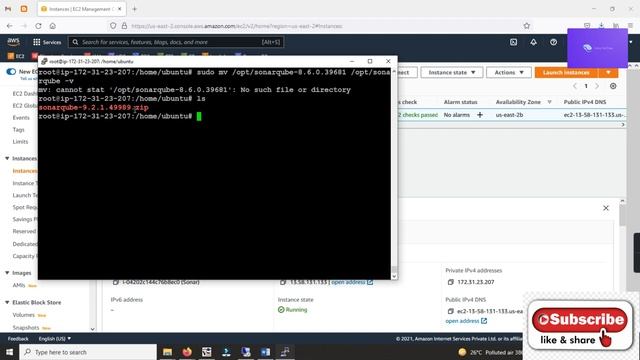Screen dimensions: 640x360
Task: Copy the public IPv4 DNS value
Action: 451,311
